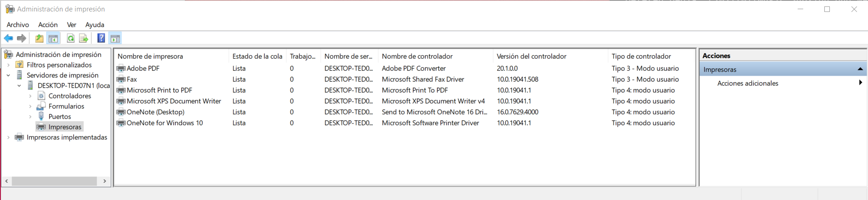Expand the Puertos node
This screenshot has height=200, width=868.
click(x=30, y=117)
